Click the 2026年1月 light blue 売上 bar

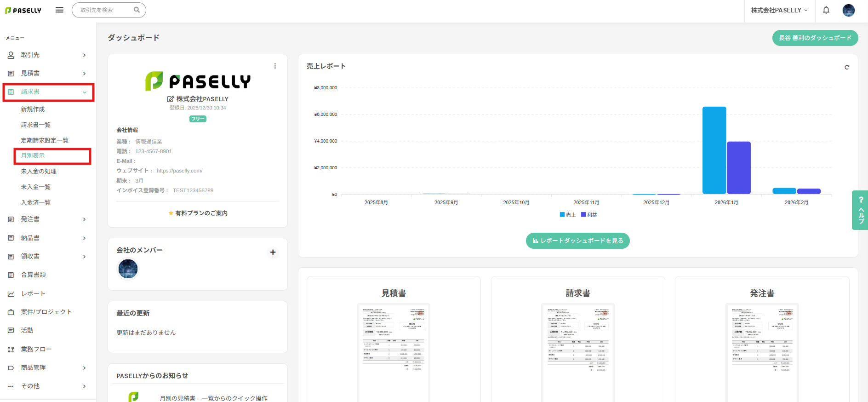tap(714, 150)
